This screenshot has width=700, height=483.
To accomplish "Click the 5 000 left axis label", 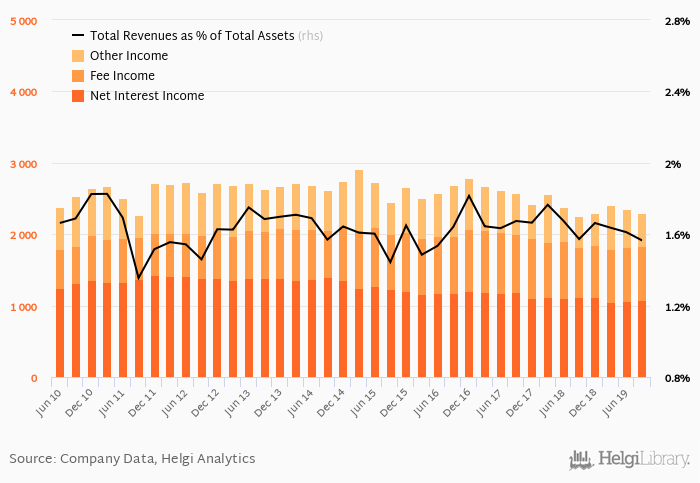I will pos(23,21).
